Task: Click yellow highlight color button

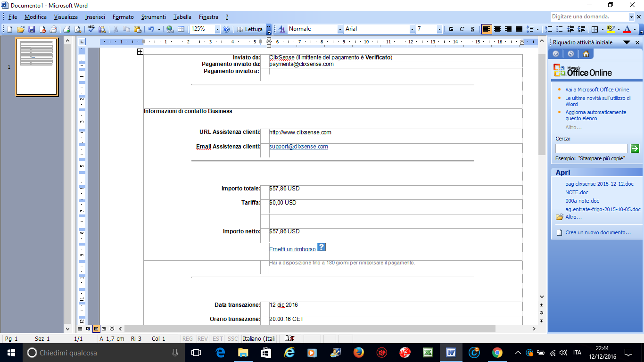Action: click(x=611, y=29)
